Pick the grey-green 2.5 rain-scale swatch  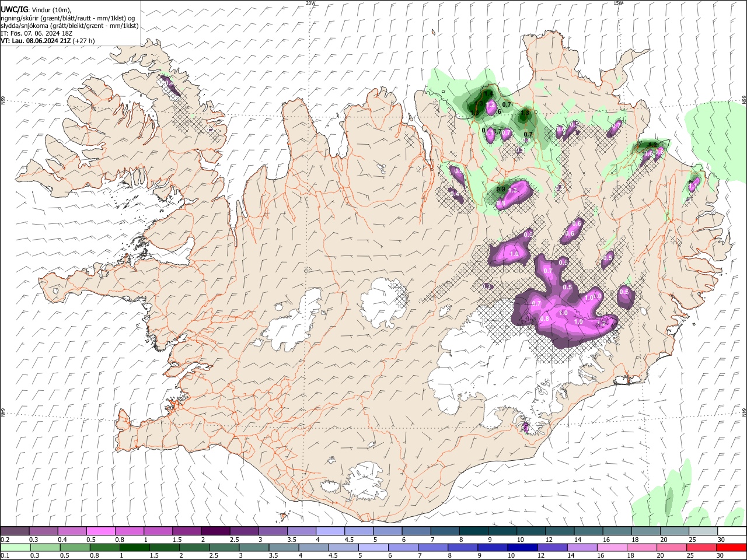(224, 547)
